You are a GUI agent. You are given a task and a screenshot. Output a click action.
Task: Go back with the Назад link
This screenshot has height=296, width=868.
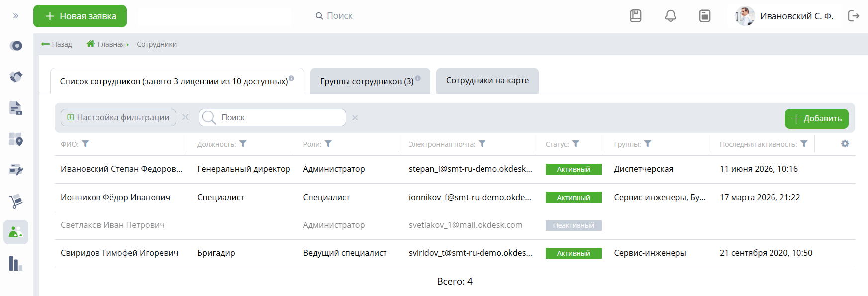tap(57, 44)
